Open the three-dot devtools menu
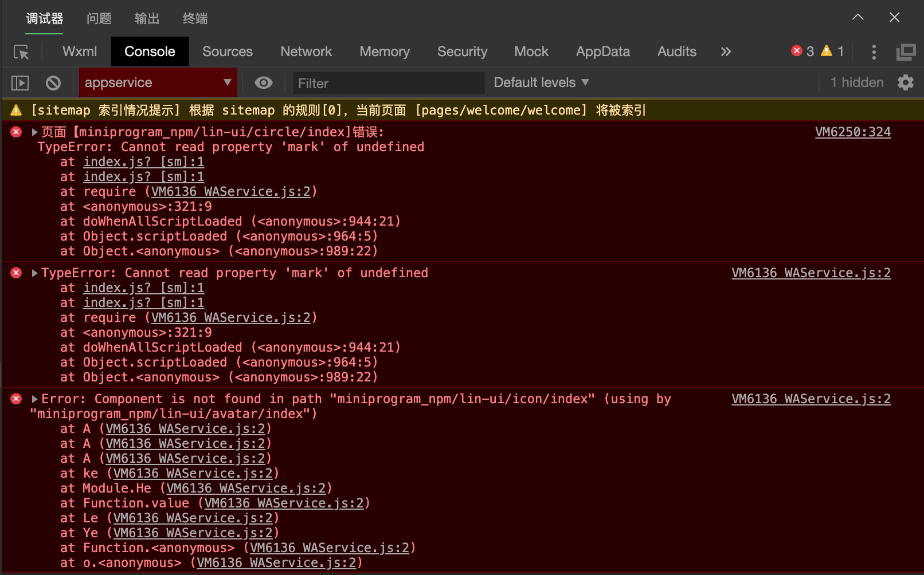The width and height of the screenshot is (924, 575). (x=874, y=52)
